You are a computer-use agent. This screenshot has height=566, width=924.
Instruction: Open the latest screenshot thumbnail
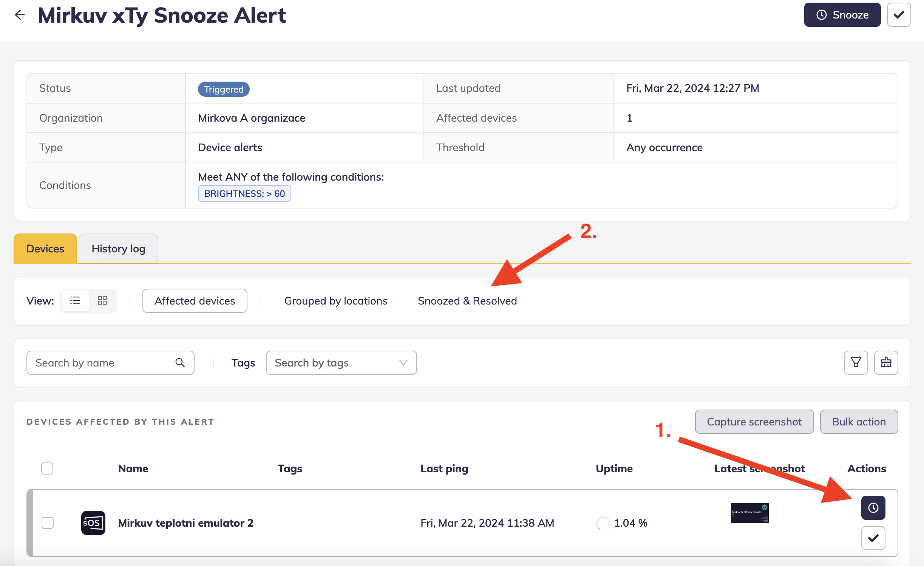coord(749,513)
